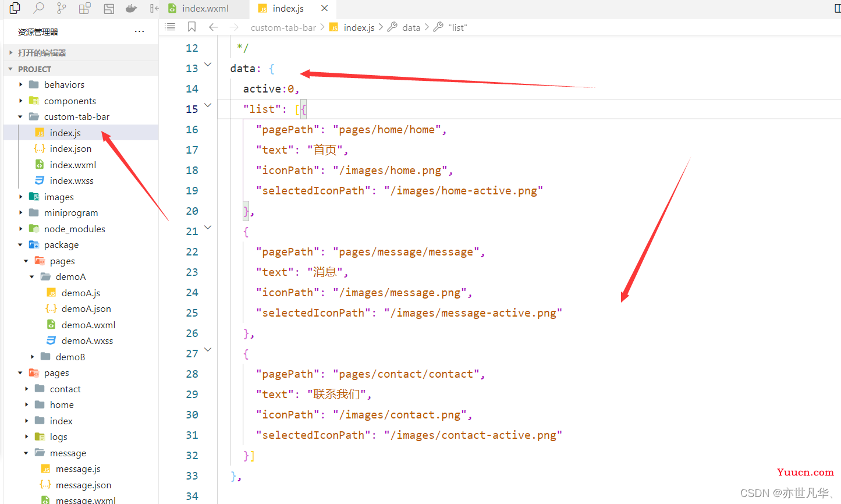
Task: Open the Docker whale icon
Action: coord(132,8)
